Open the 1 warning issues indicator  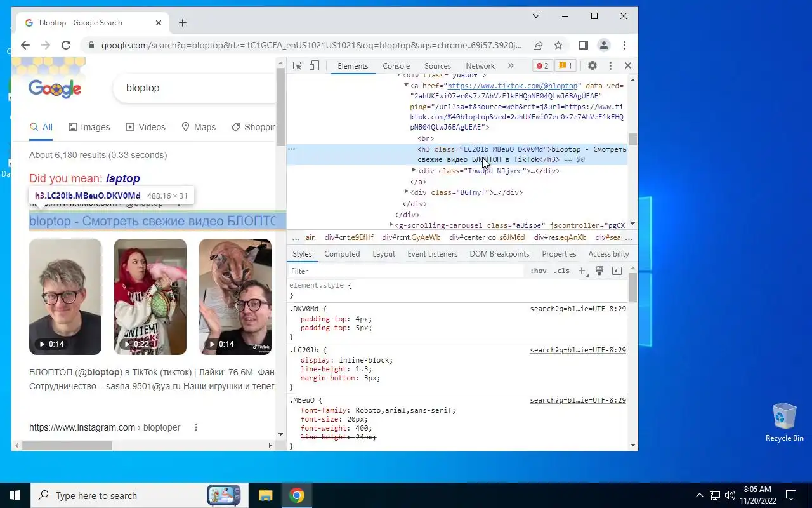(x=565, y=65)
